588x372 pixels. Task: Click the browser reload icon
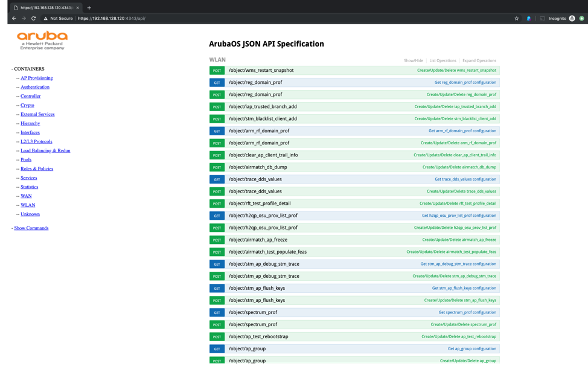tap(34, 19)
